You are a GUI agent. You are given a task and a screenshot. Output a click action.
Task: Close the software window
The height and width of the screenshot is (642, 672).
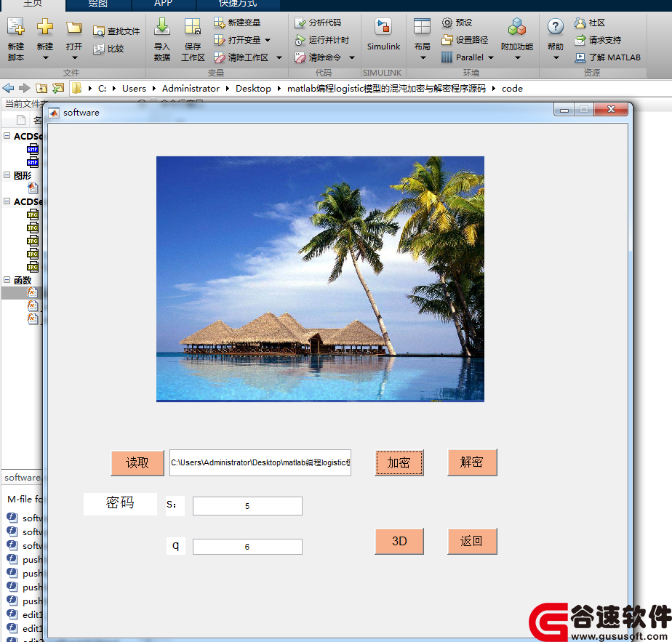pos(611,110)
